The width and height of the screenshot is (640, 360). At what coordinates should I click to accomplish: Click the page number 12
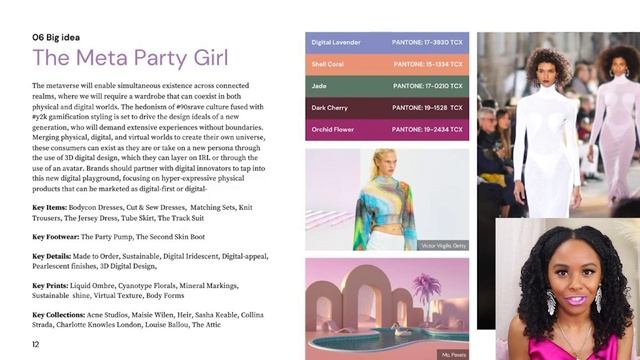(x=36, y=344)
